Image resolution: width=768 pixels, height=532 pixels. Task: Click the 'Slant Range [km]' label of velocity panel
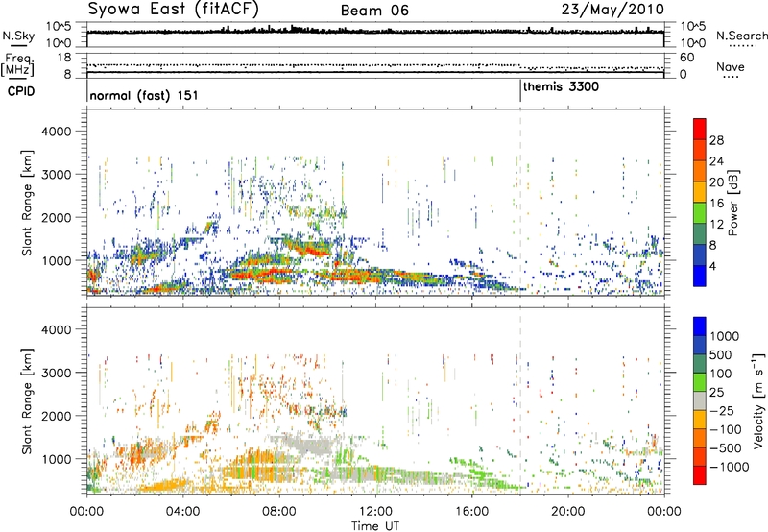coord(27,400)
